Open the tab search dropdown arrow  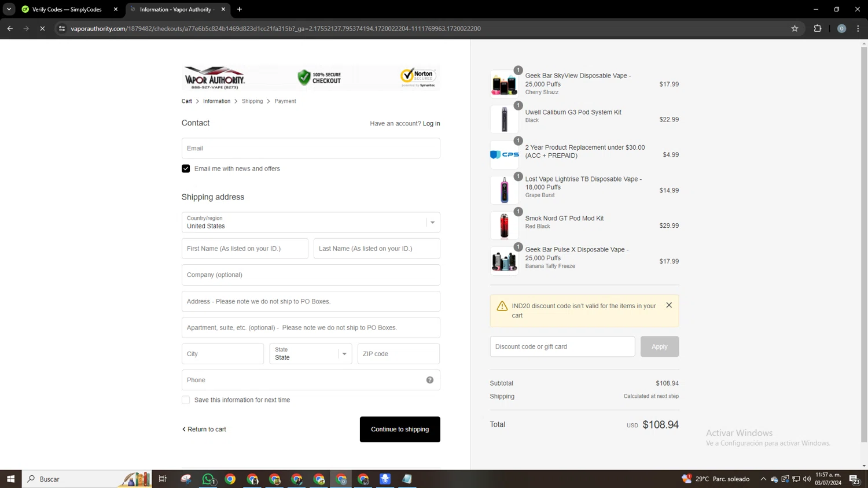(9, 9)
